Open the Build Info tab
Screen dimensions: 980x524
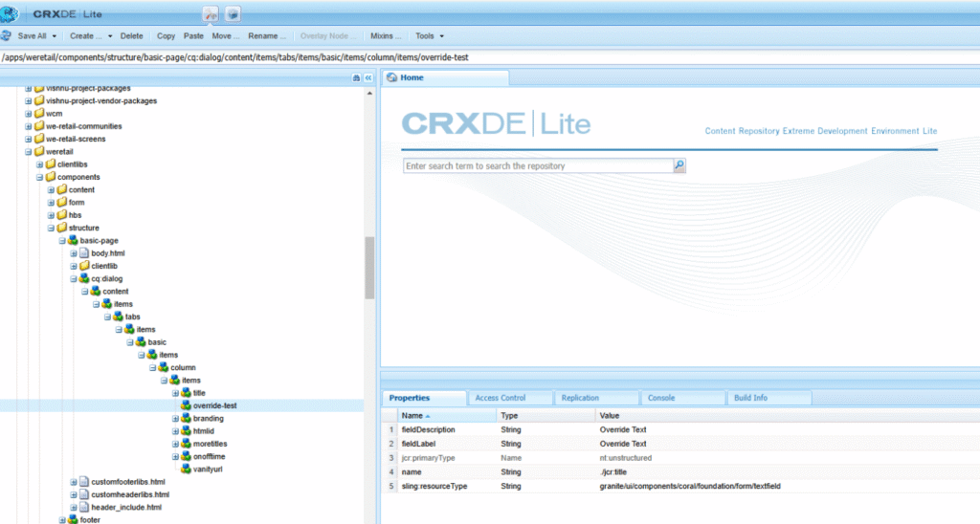pos(768,398)
